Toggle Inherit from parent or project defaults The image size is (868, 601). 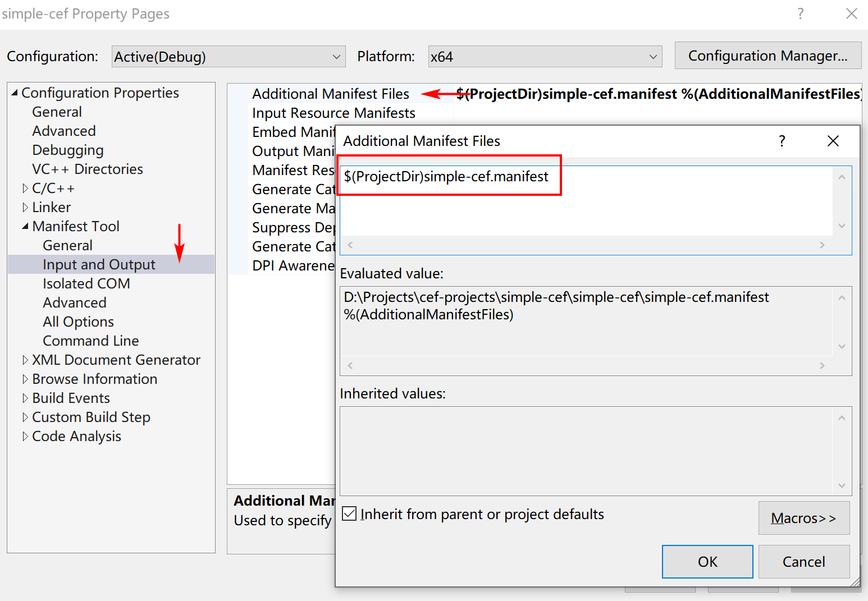coord(349,513)
